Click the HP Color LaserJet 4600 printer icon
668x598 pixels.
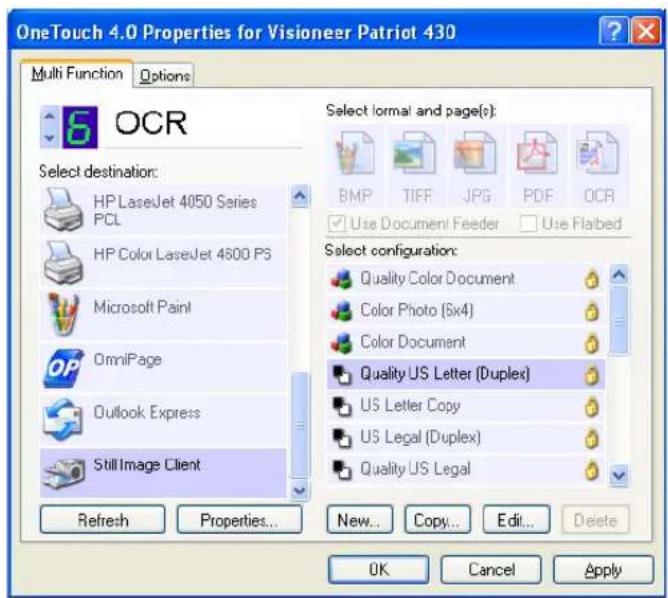click(x=63, y=262)
